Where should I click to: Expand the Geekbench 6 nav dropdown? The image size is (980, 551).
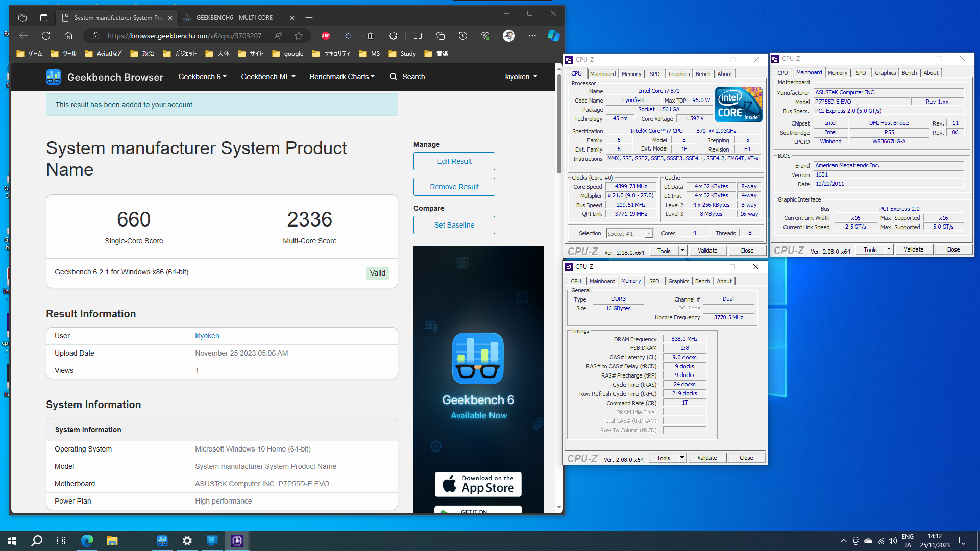coord(202,77)
